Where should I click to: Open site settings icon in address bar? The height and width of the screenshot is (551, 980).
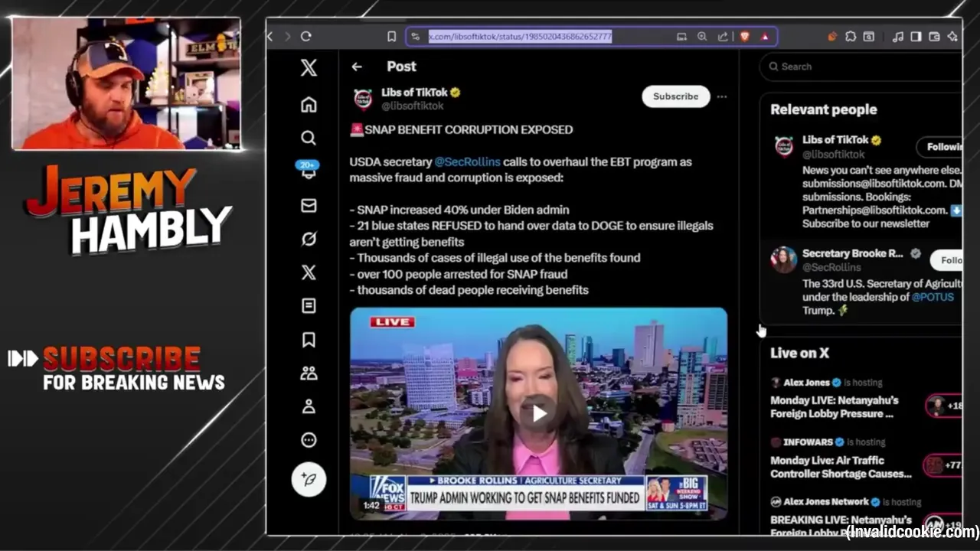(x=415, y=36)
